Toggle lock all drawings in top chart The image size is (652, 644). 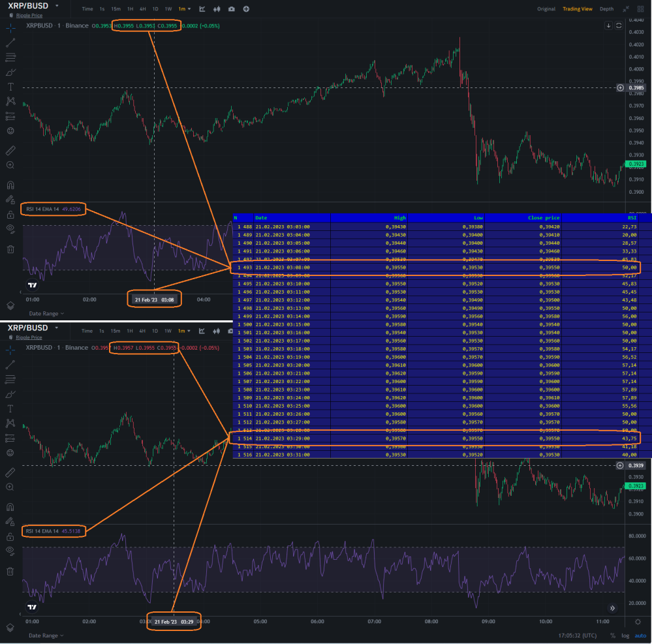[x=10, y=215]
